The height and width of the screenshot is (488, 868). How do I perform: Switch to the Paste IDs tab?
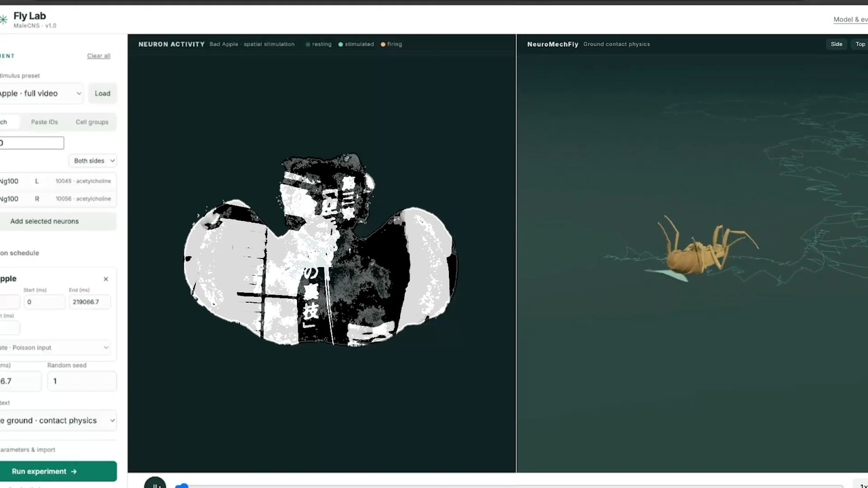click(x=44, y=122)
